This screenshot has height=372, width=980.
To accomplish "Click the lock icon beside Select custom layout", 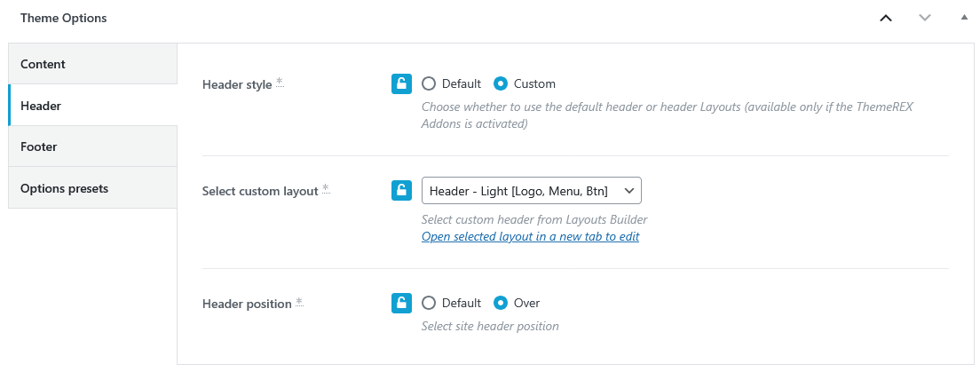I will click(401, 190).
